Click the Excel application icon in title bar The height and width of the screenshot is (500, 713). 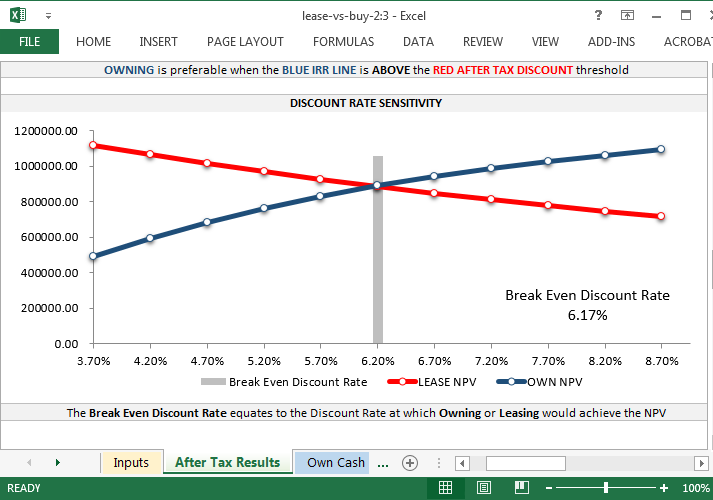point(19,15)
